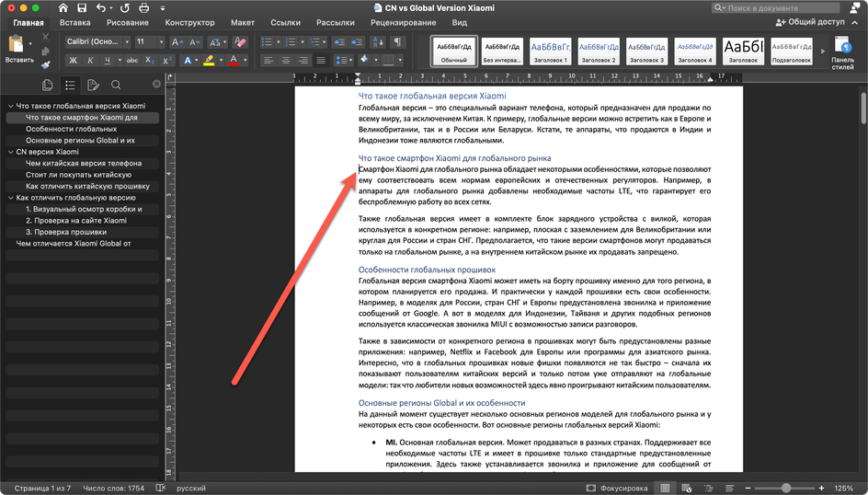
Task: Apply superscript X2 formatting
Action: pos(166,61)
